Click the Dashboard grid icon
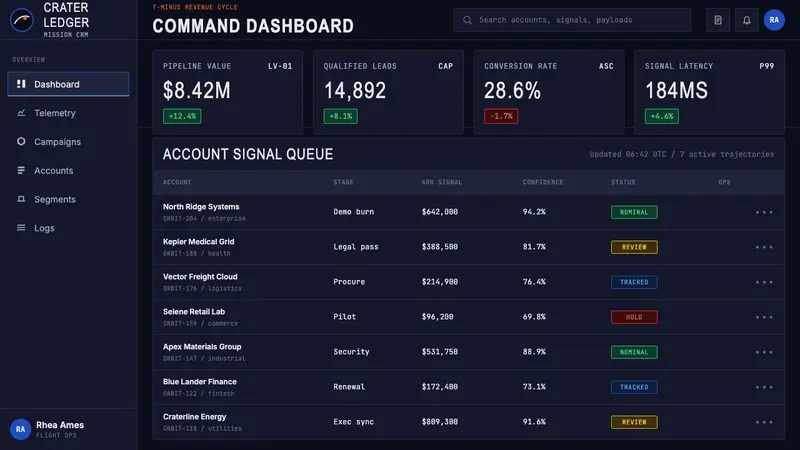 coord(21,84)
